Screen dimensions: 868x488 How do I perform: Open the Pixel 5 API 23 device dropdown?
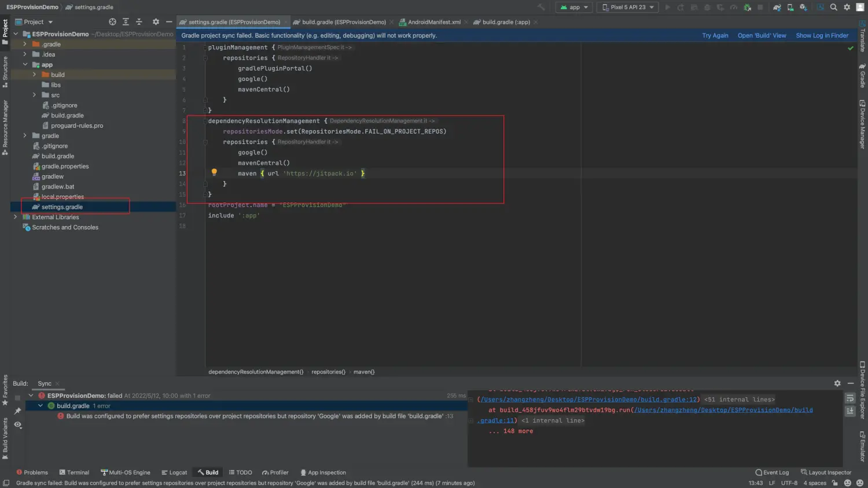tap(628, 8)
